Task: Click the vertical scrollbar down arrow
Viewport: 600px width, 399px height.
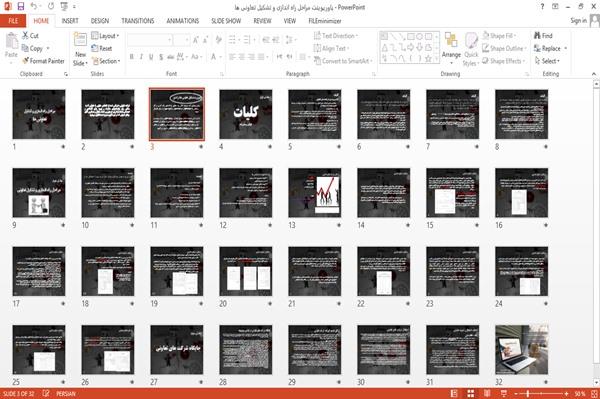Action: [x=596, y=383]
